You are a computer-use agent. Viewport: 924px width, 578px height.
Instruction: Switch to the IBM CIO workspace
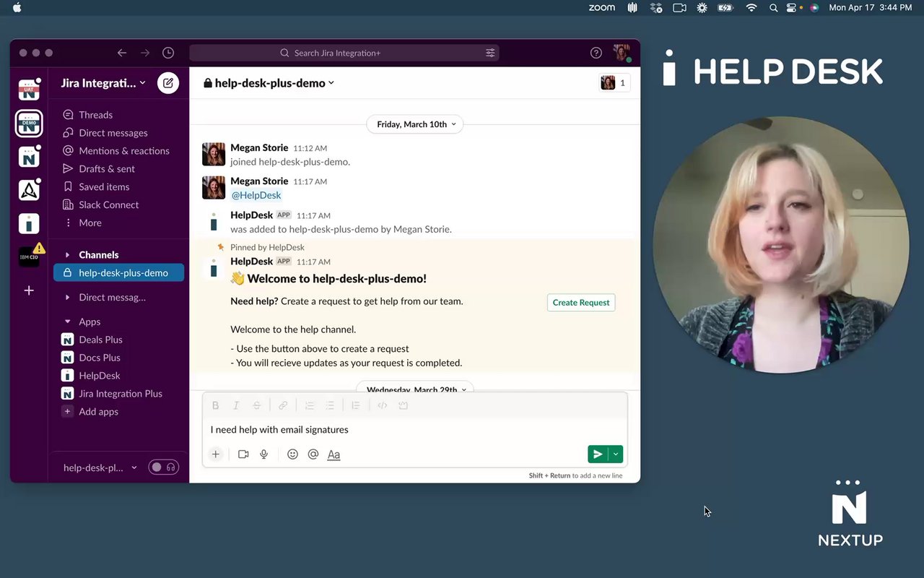click(29, 256)
